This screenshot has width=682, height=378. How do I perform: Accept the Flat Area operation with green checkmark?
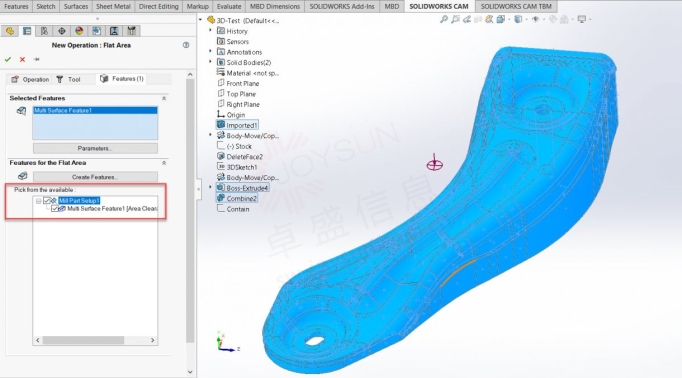pyautogui.click(x=8, y=59)
